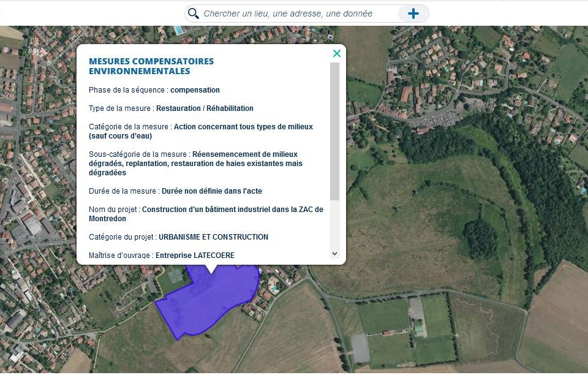Click 'Durée non définie dans l'acte' value

[212, 191]
